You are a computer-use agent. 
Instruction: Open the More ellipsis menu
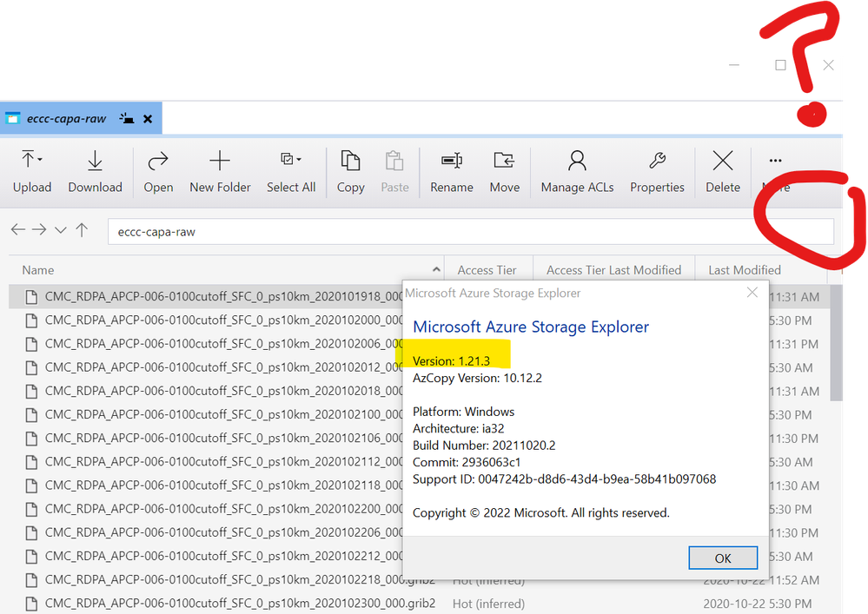[x=776, y=172]
